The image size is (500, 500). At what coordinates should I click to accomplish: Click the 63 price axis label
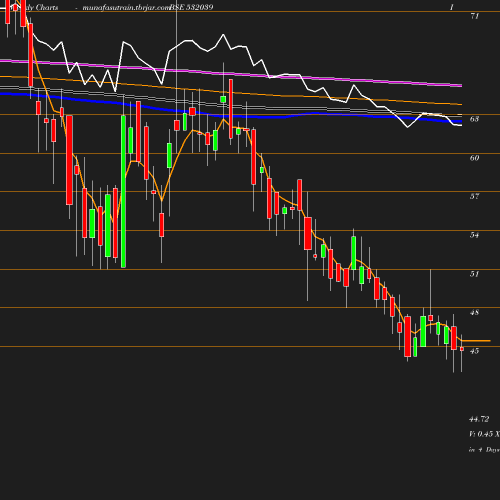(x=474, y=119)
